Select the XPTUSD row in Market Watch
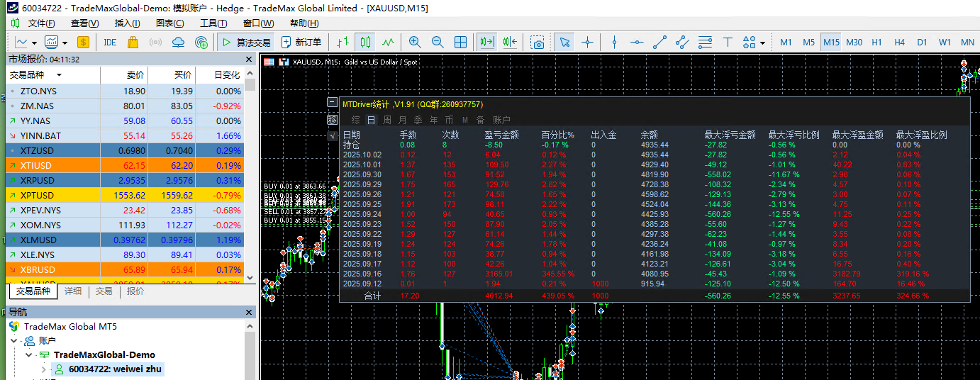Viewport: 980px width, 380px height. [x=125, y=195]
